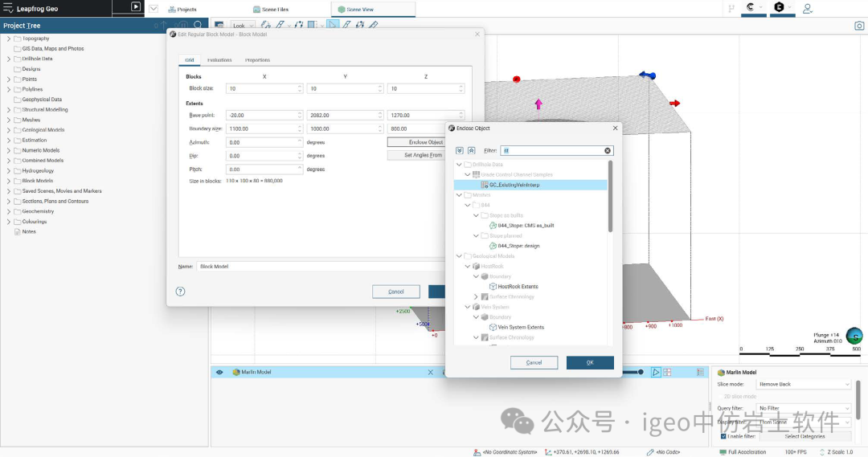
Task: Click the Set Angles From button
Action: coord(426,155)
